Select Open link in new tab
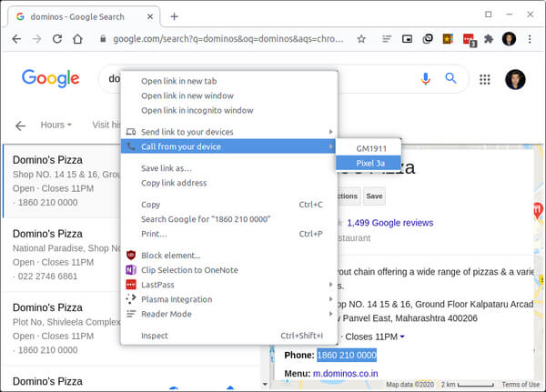Screen dimensions: 546x392 pos(229,81)
